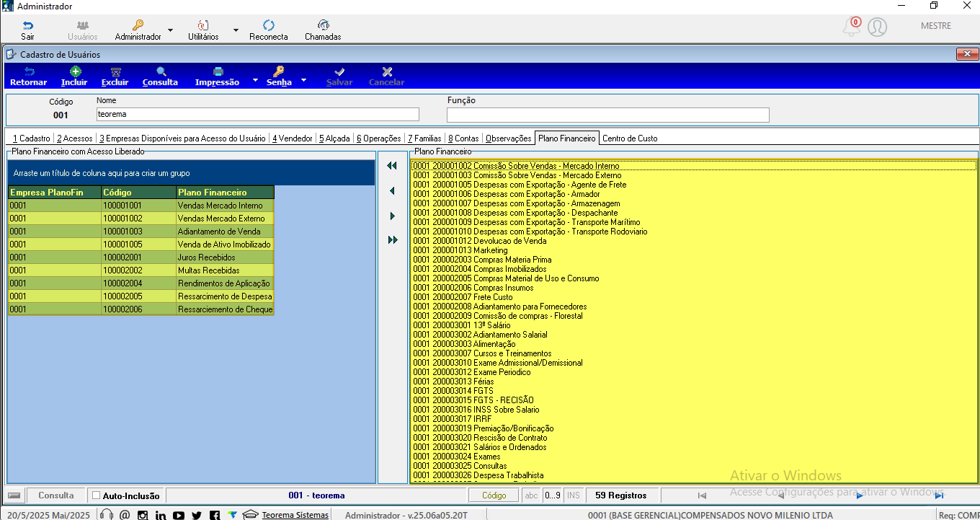Open the 3 Empresas Disponíveis tab

(x=182, y=138)
